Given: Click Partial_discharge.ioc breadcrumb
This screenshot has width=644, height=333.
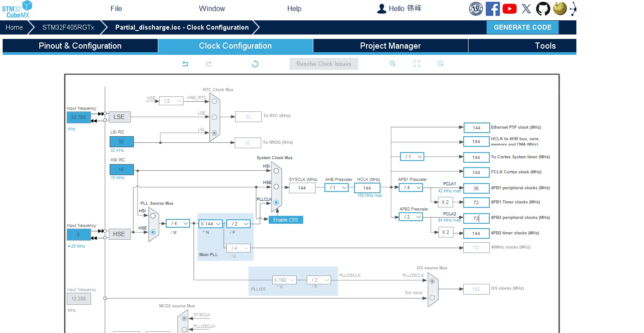Looking at the screenshot, I should (182, 27).
